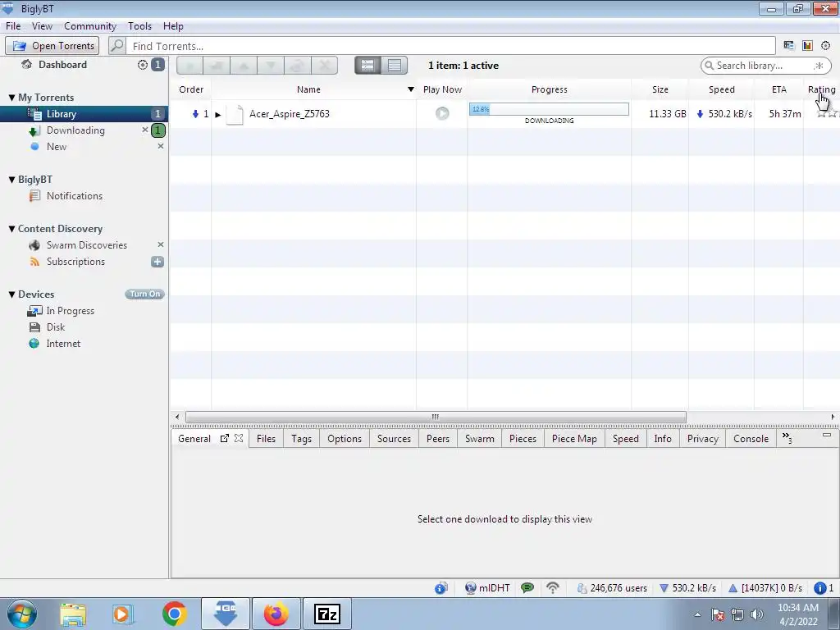The height and width of the screenshot is (630, 840).
Task: Click the Speed column header
Action: click(x=721, y=89)
